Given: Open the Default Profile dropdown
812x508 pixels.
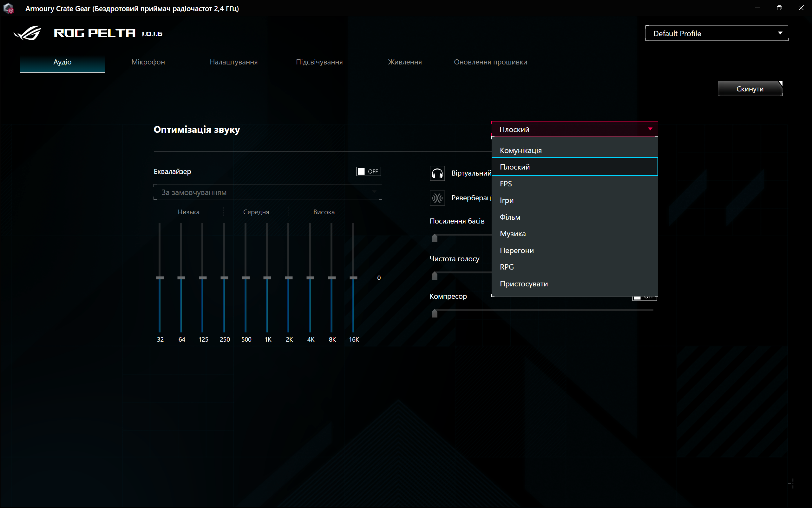Looking at the screenshot, I should pyautogui.click(x=717, y=33).
